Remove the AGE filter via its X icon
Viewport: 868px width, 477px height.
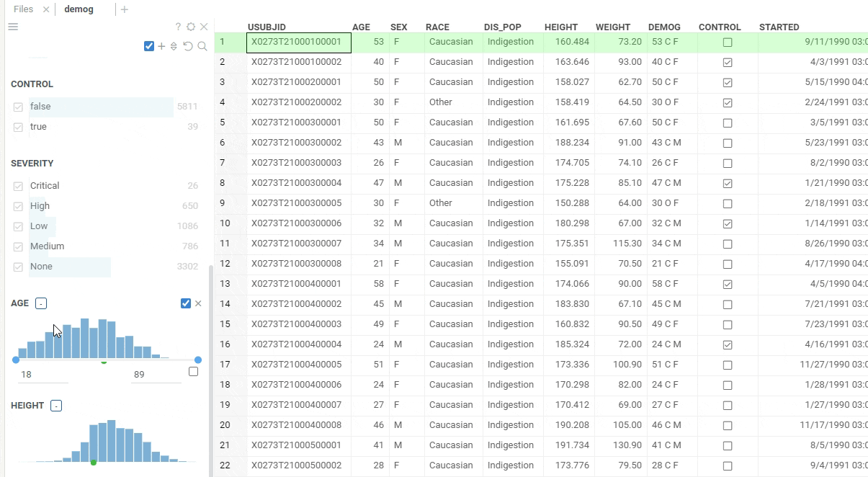[199, 303]
